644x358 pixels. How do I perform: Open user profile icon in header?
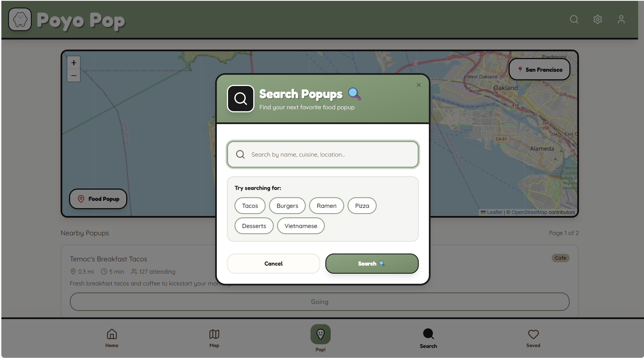pyautogui.click(x=621, y=19)
